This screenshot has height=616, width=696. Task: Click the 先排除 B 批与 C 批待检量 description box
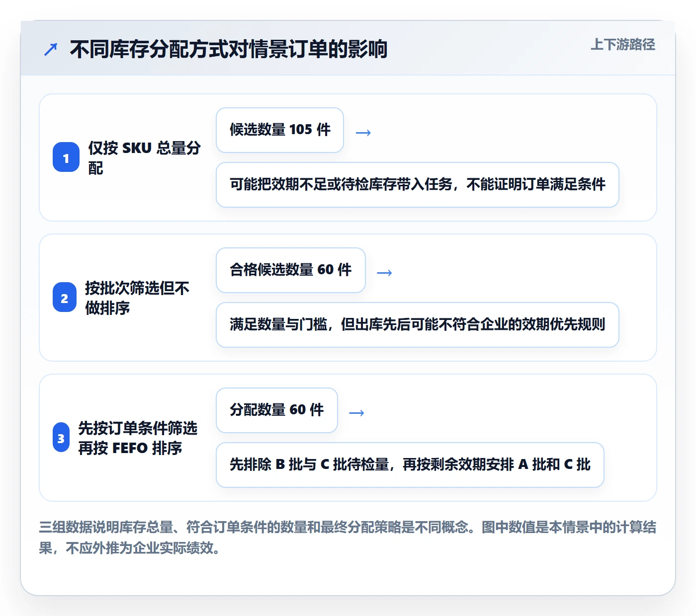(x=410, y=465)
